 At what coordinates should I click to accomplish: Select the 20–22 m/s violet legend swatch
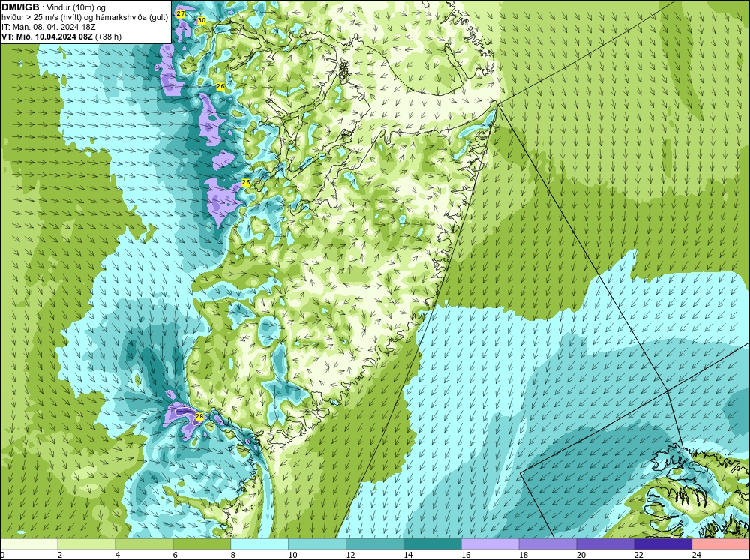605,544
